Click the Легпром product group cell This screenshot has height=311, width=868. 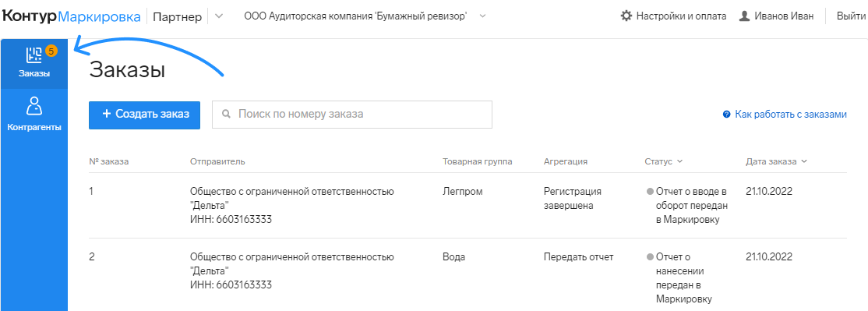463,192
